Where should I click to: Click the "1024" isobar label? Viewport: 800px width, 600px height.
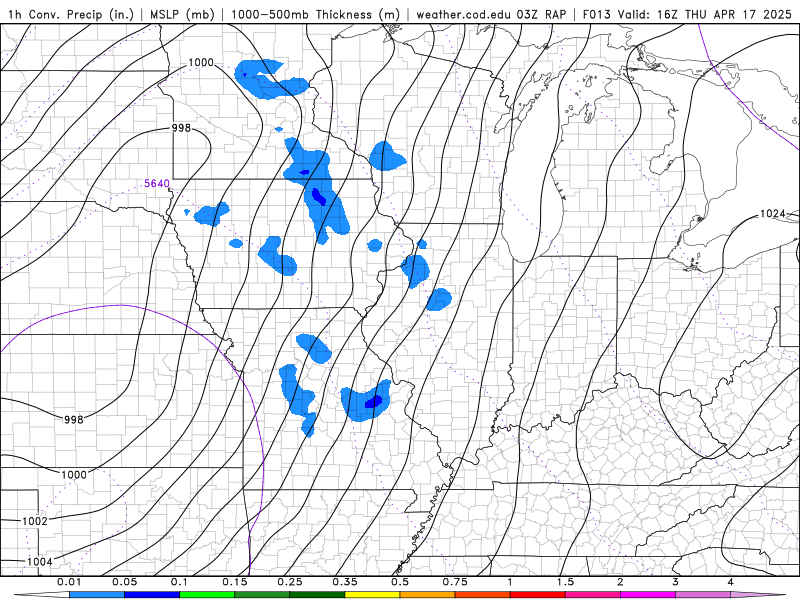(x=772, y=214)
